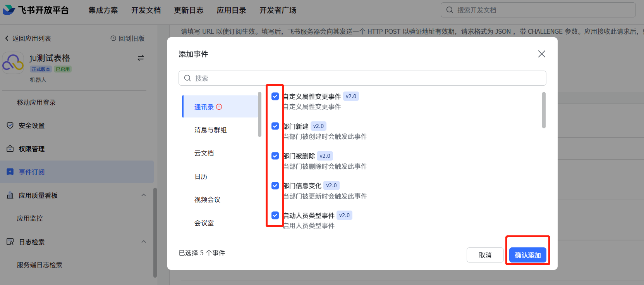Collapse the 日志检索 section chevron
644x285 pixels.
coord(144,242)
